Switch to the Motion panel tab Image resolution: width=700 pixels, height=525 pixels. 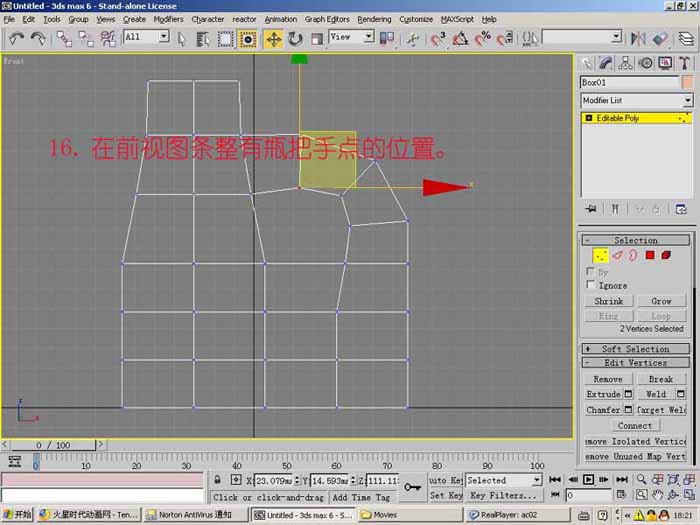tap(646, 63)
